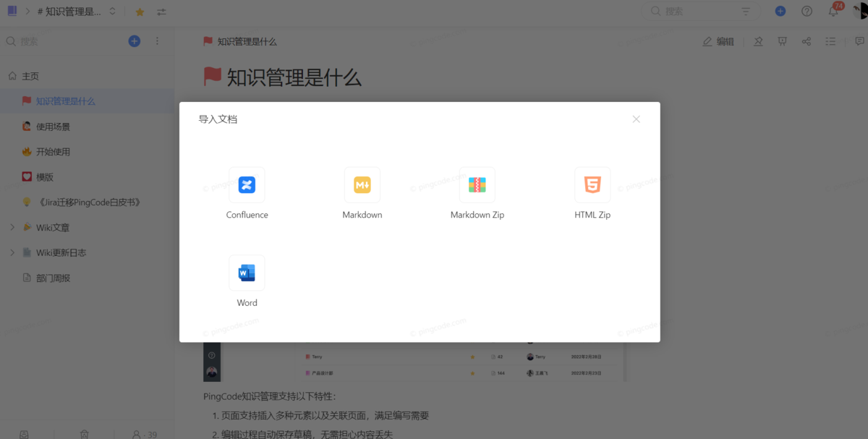Choose Confluence import icon
This screenshot has height=439, width=868.
(x=247, y=185)
